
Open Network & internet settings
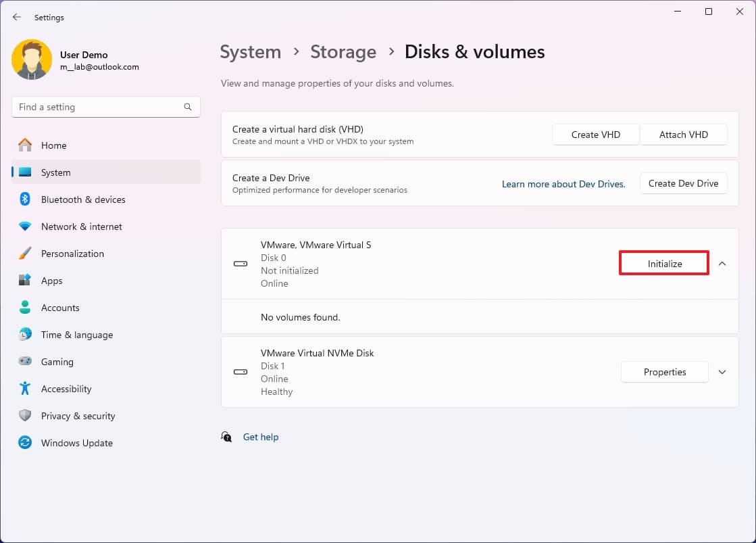tap(106, 227)
